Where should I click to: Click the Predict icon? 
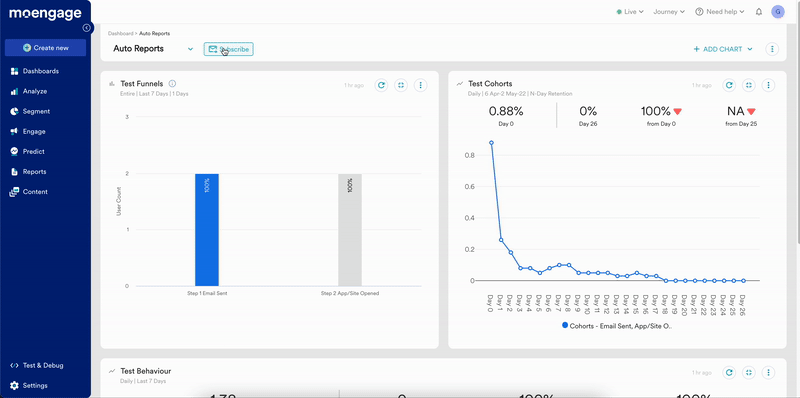(x=14, y=152)
